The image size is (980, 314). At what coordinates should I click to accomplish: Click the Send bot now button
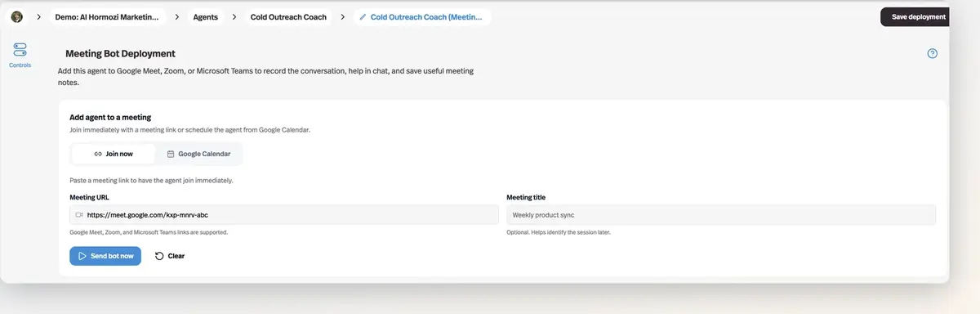pyautogui.click(x=105, y=256)
